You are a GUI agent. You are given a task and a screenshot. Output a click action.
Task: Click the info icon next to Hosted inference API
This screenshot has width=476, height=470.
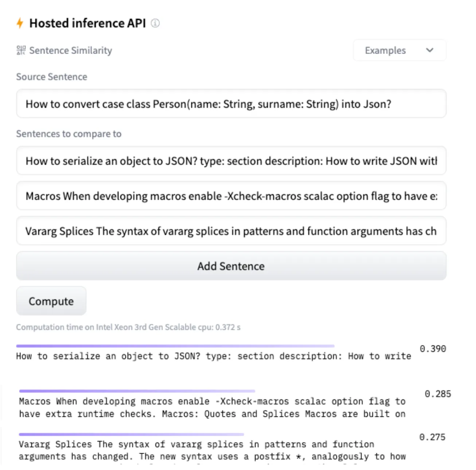[x=155, y=23]
